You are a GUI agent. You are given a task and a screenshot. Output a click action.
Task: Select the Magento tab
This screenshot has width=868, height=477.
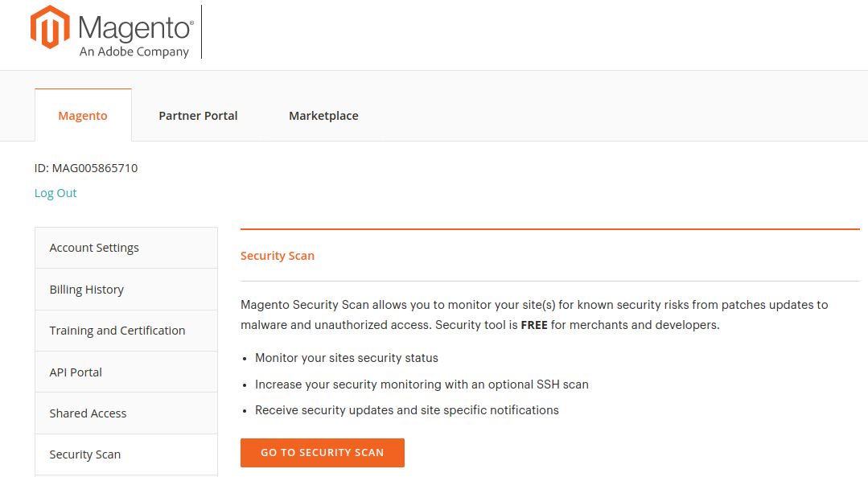point(83,115)
